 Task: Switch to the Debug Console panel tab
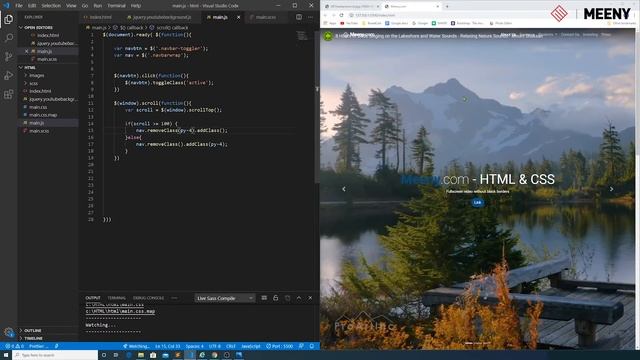148,298
